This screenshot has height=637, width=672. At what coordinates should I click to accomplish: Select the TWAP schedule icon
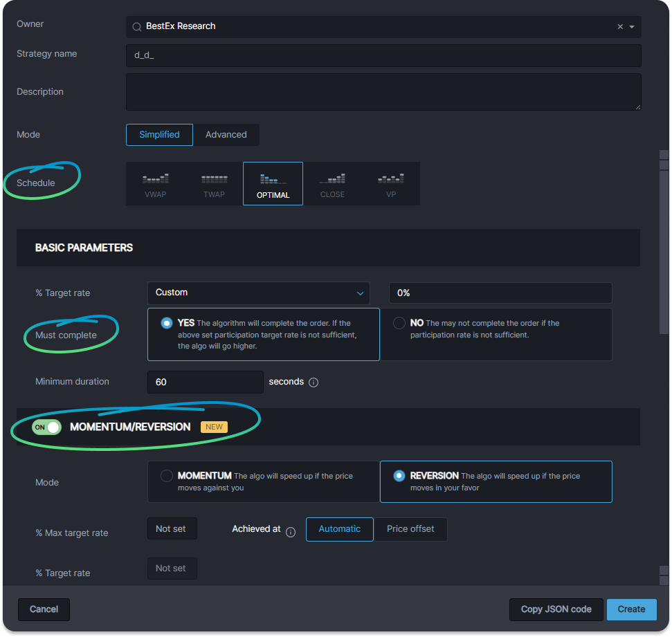coord(215,184)
